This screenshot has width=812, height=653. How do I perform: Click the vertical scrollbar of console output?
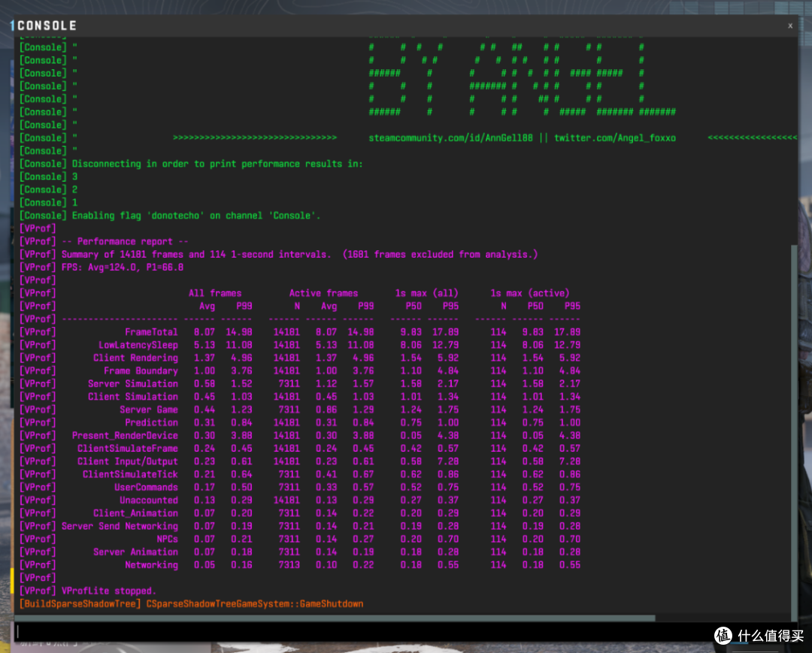click(794, 431)
